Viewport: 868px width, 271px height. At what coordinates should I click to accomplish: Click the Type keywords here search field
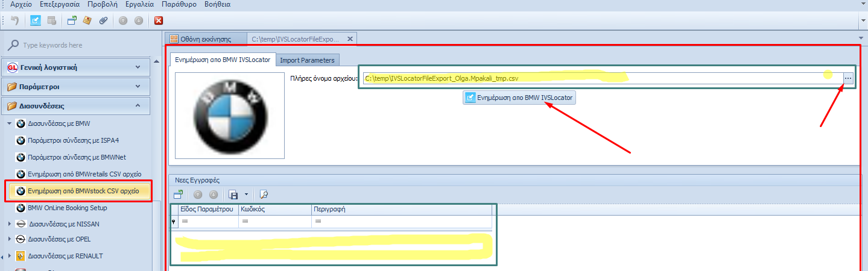[78, 45]
